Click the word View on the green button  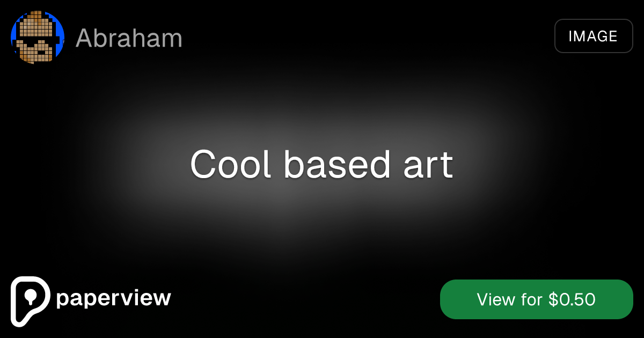[x=496, y=299]
